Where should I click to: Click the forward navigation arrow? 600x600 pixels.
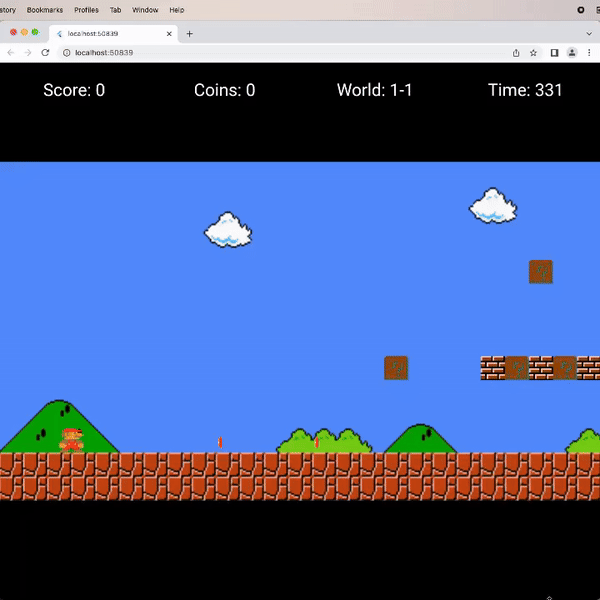[x=27, y=52]
